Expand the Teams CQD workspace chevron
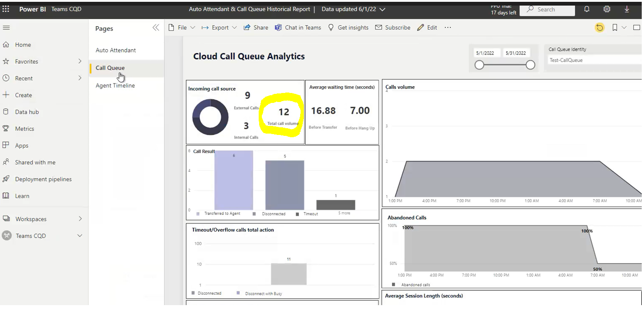This screenshot has height=320, width=644. tap(80, 236)
